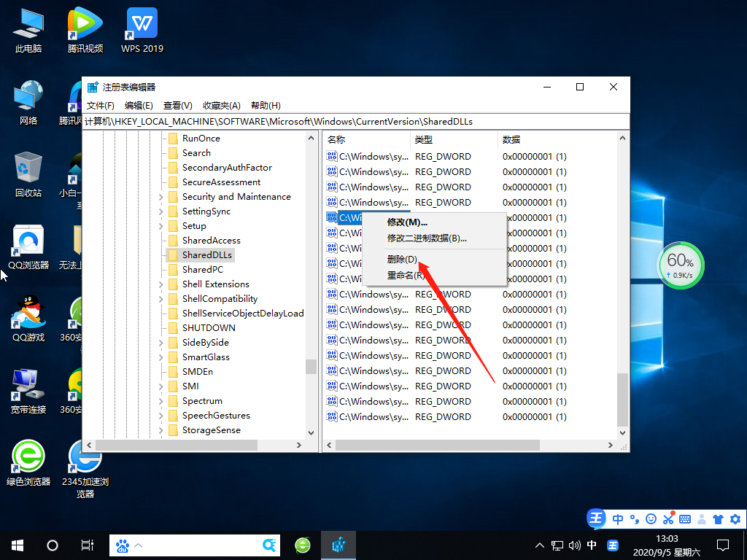Viewport: 747px width, 560px height.
Task: Launch 绿色浏览器 from the taskbar
Action: 302,545
